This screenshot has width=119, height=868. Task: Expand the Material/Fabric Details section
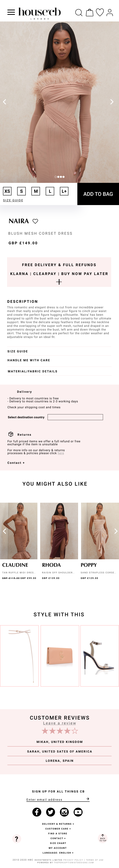pyautogui.click(x=33, y=371)
